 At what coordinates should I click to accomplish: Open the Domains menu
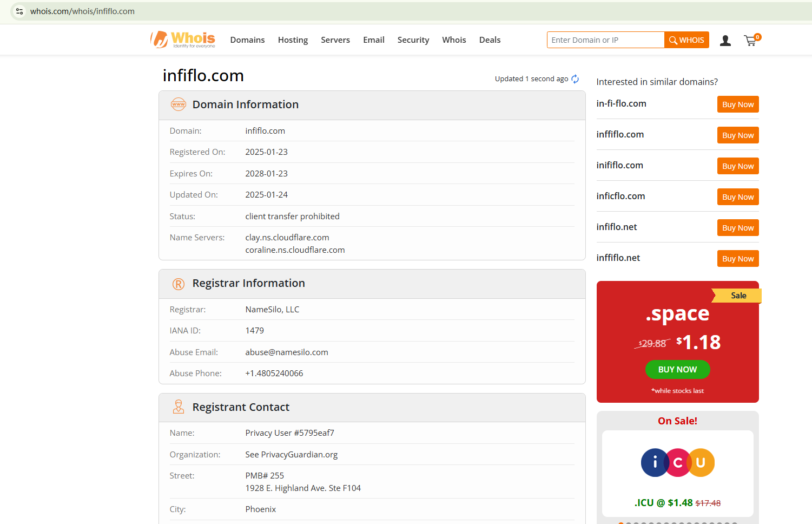(247, 40)
